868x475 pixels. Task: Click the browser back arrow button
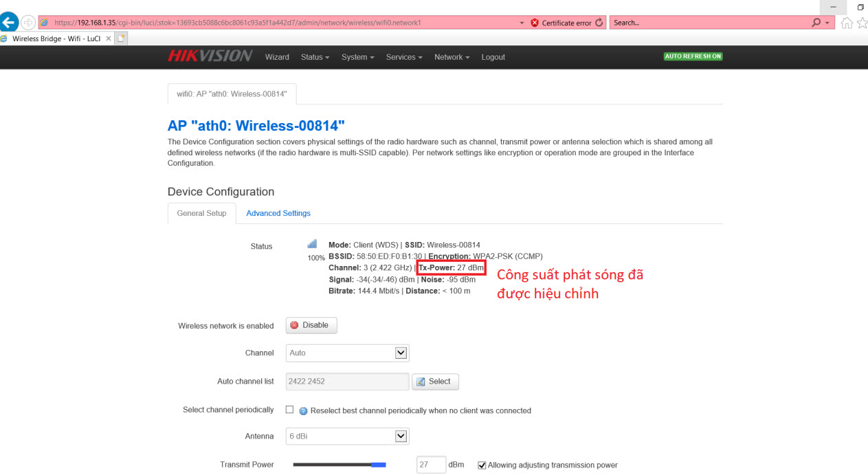[10, 23]
